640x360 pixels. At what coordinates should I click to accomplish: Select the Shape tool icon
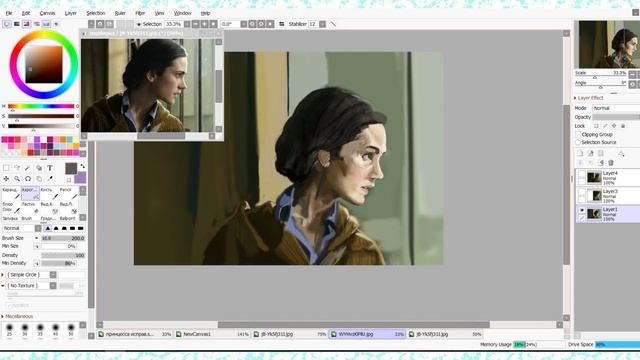tap(39, 168)
